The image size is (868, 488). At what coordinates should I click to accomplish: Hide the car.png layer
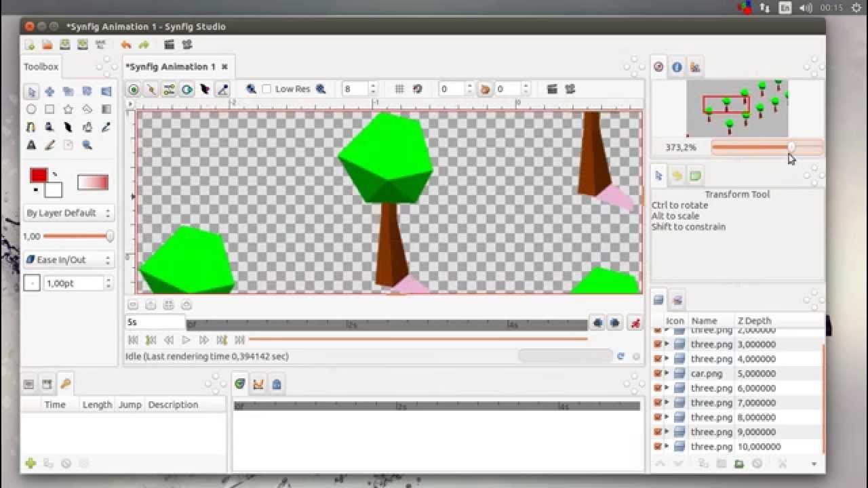coord(658,373)
